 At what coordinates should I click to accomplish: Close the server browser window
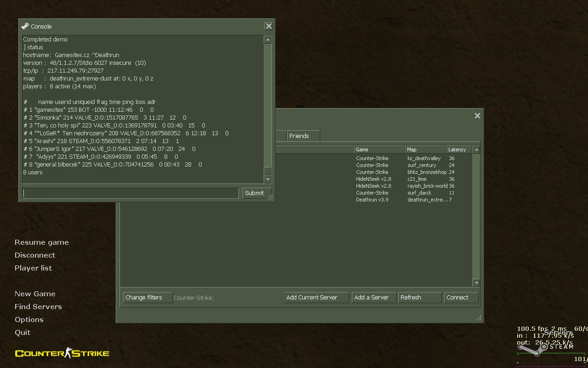tap(477, 116)
